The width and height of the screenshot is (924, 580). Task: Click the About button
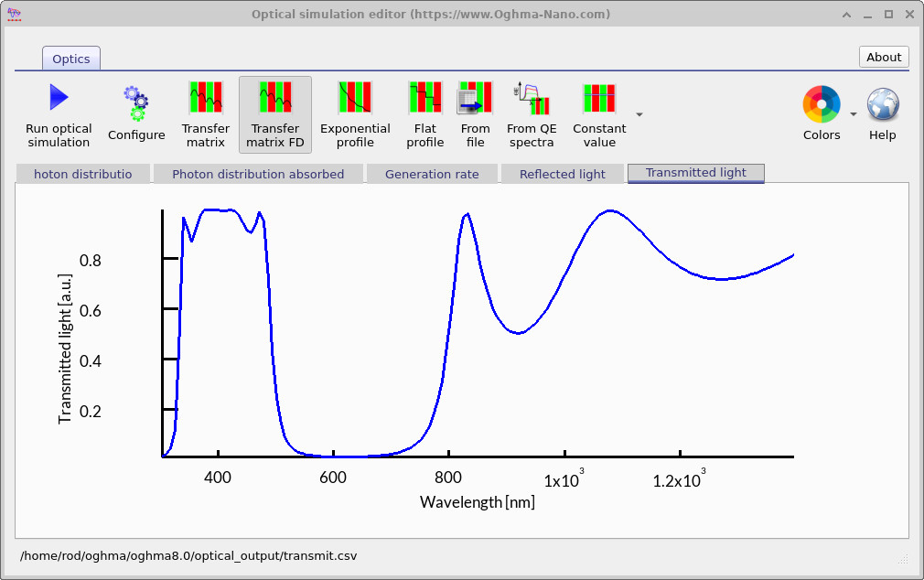[884, 57]
